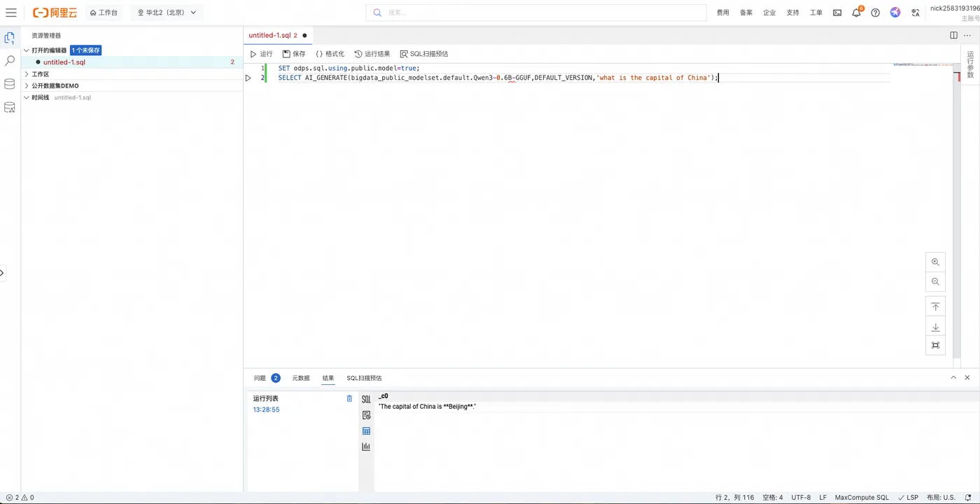Click the editor minimap overview
The width and height of the screenshot is (980, 504).
pos(923,66)
